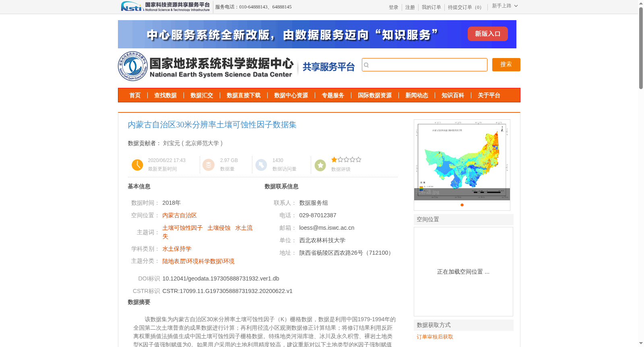
Task: Open the 数据直接下载 menu item
Action: pyautogui.click(x=244, y=96)
